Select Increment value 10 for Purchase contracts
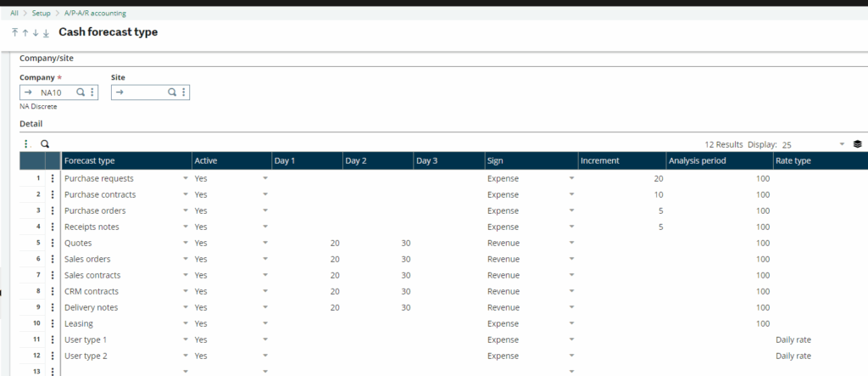 click(x=658, y=194)
